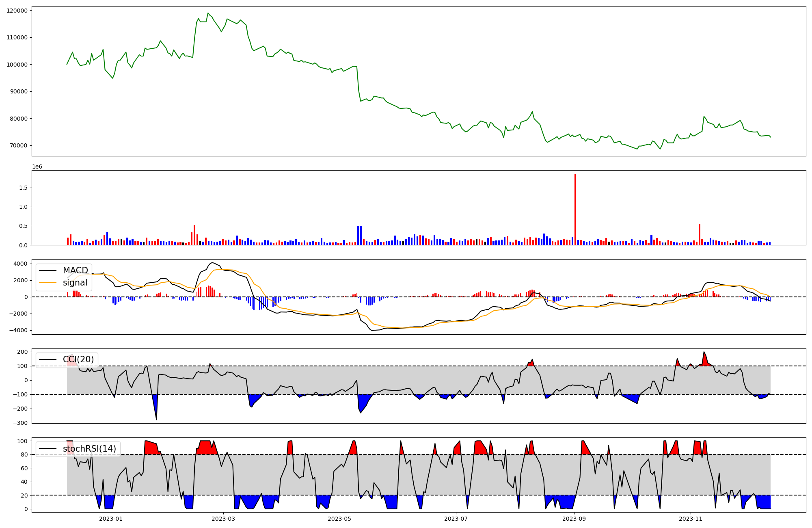Click the 70000 price axis label
The image size is (812, 528).
[x=19, y=146]
